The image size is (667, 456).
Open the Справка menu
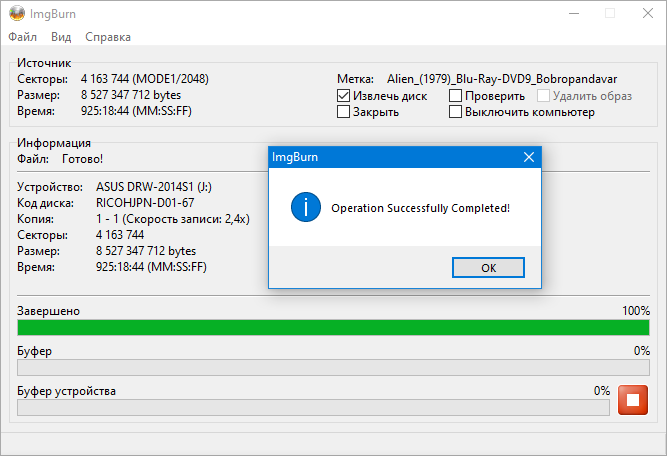[x=108, y=37]
